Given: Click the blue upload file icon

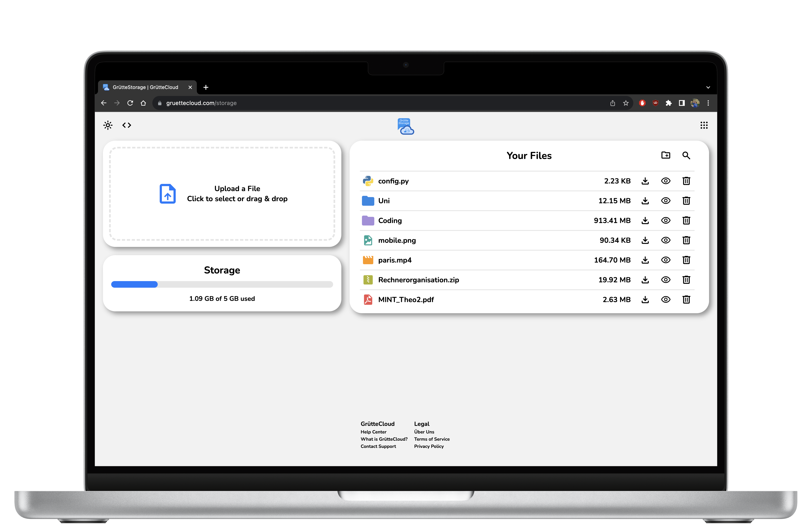Looking at the screenshot, I should point(168,194).
